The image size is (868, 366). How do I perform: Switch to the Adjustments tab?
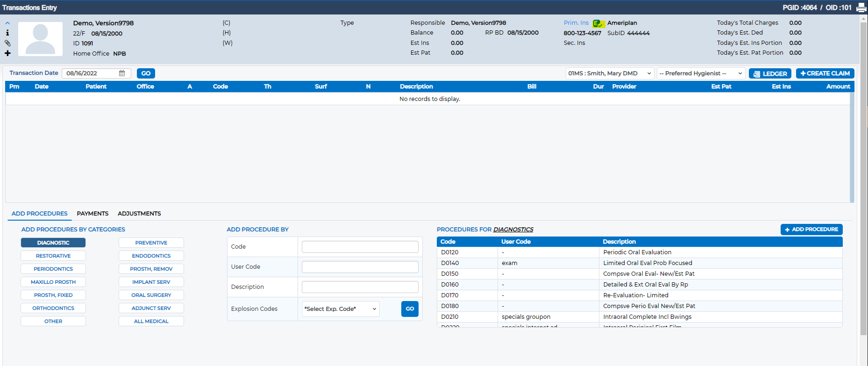coord(139,214)
